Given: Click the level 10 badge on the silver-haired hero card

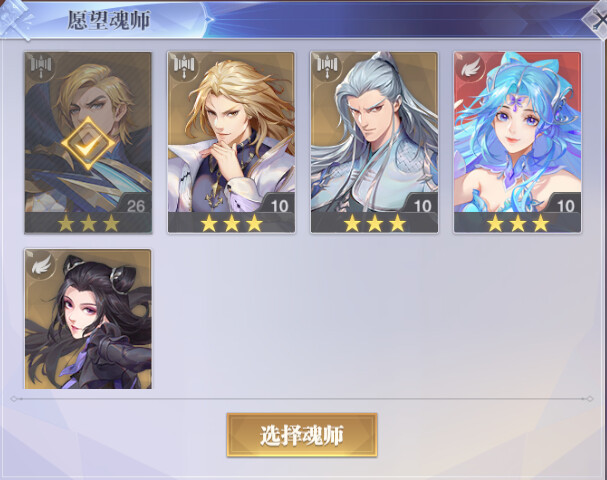Looking at the screenshot, I should [x=422, y=204].
